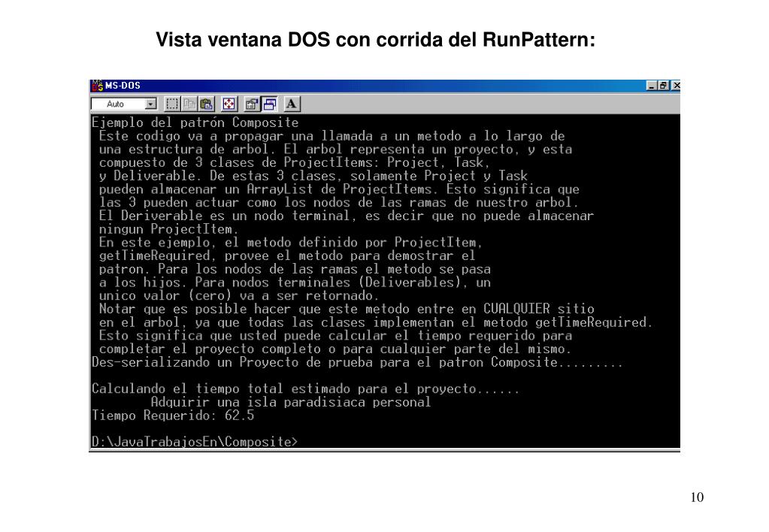Click the line starting 'pueden almacenar un ArrayList'

(x=339, y=189)
